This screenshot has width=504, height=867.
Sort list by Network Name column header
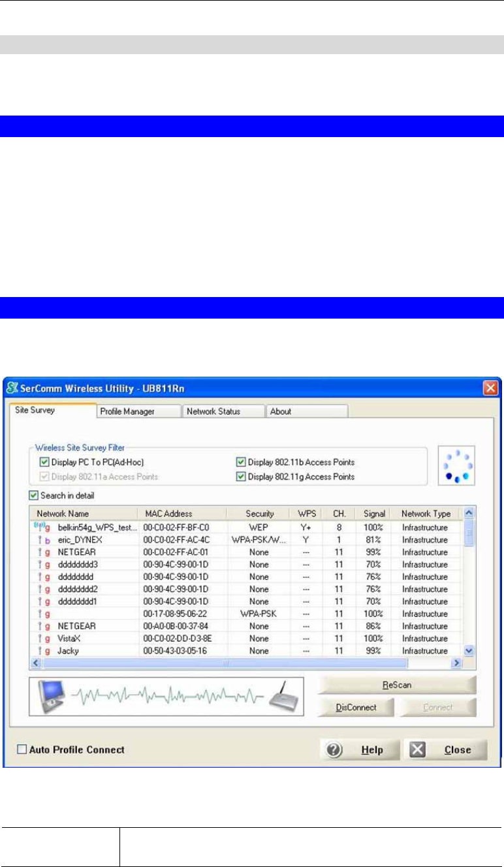tap(84, 514)
